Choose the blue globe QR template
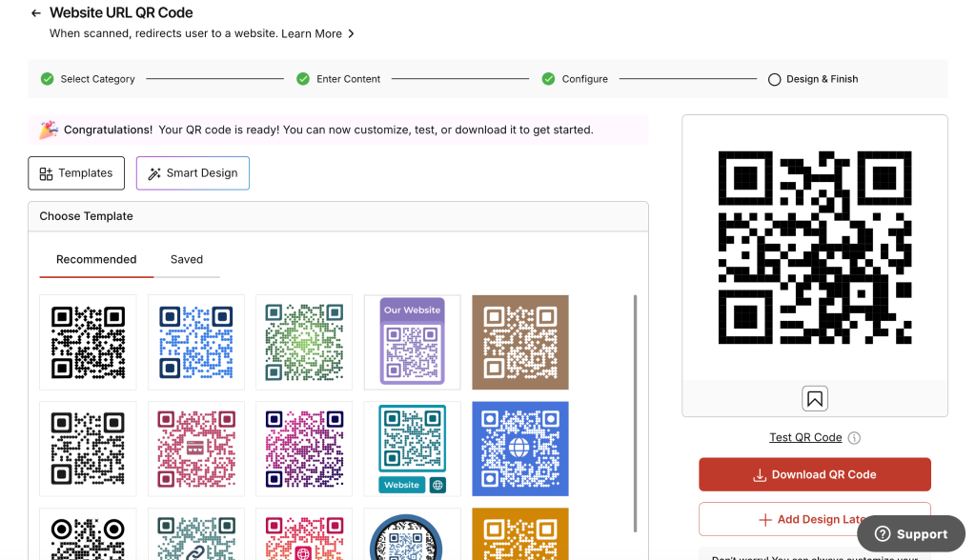Image resolution: width=976 pixels, height=560 pixels. pos(520,449)
